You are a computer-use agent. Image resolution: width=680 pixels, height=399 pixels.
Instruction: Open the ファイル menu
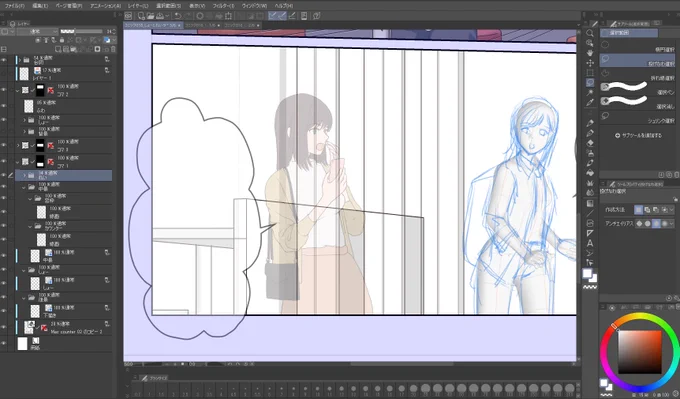click(x=14, y=6)
